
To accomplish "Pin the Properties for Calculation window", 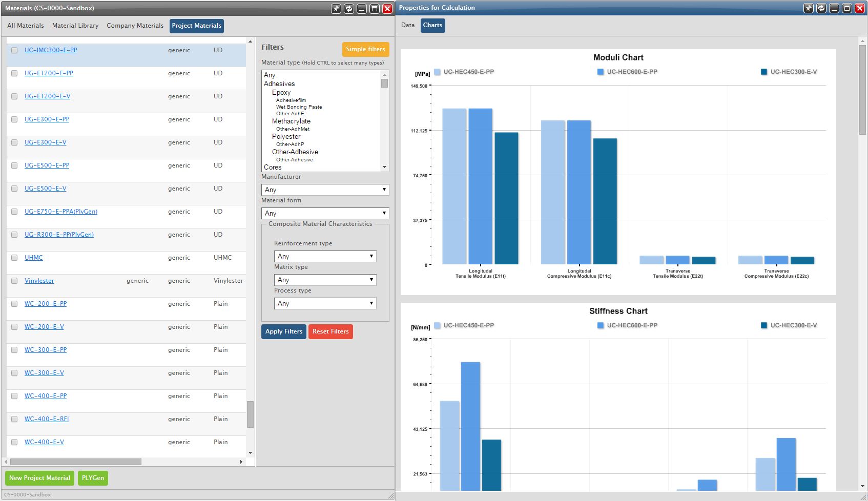I will point(809,8).
